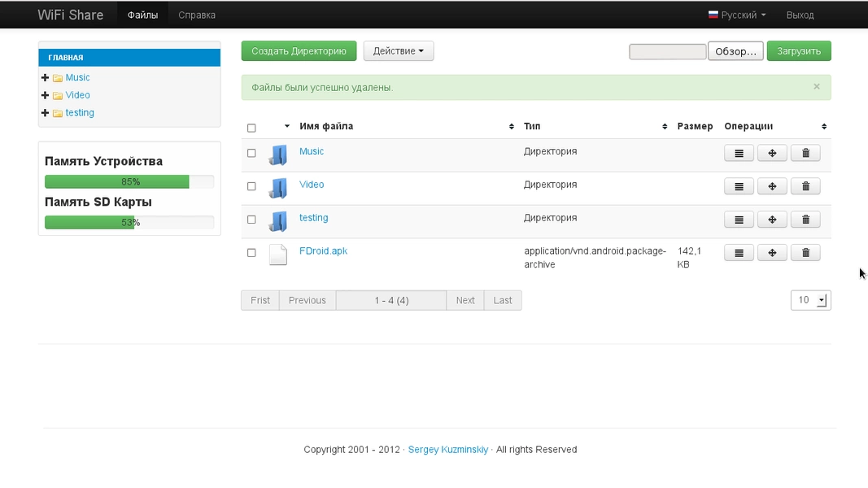The width and height of the screenshot is (868, 488).
Task: Open the Действие dropdown menu
Action: click(399, 51)
